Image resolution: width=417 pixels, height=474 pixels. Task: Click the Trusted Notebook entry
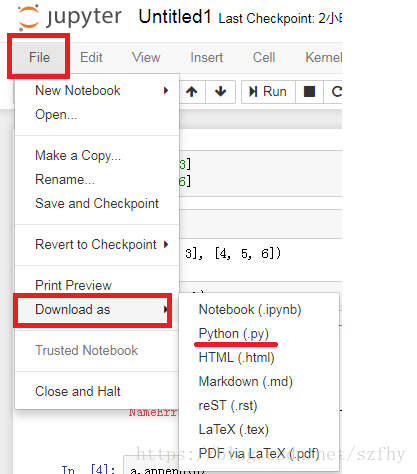tap(97, 350)
